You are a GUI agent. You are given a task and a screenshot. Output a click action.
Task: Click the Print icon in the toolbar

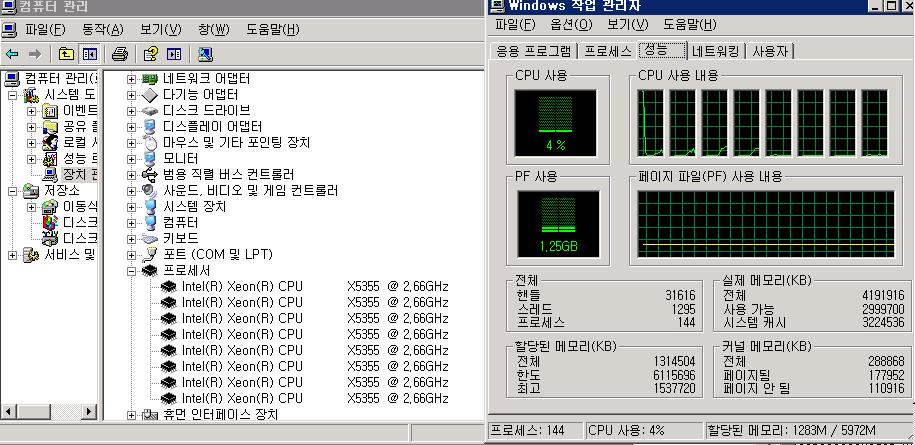(120, 54)
